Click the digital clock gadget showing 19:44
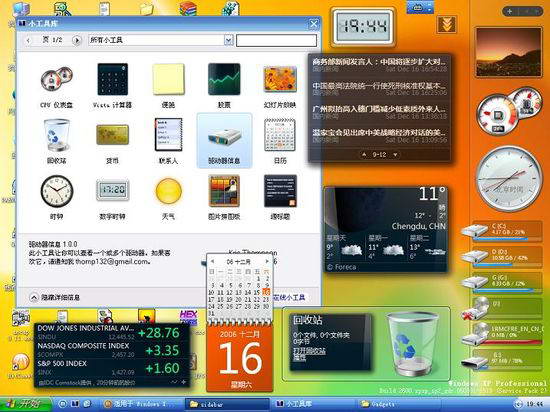 363,27
